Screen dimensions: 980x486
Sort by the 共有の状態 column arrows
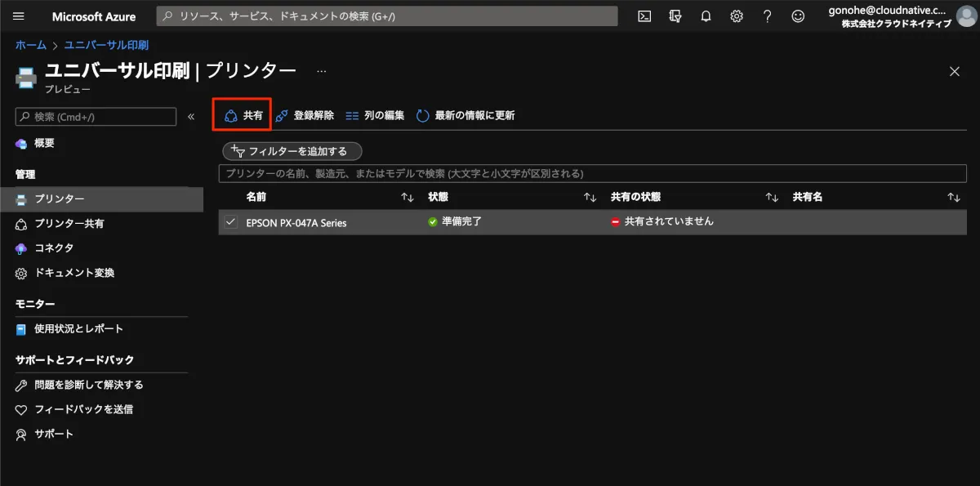coord(772,198)
